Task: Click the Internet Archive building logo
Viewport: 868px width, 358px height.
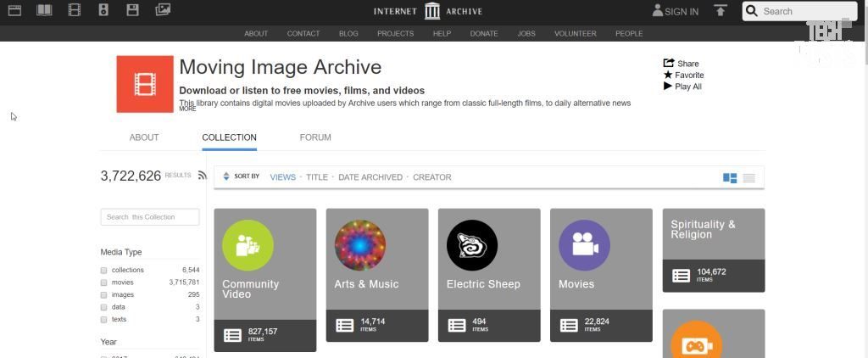Action: tap(431, 11)
